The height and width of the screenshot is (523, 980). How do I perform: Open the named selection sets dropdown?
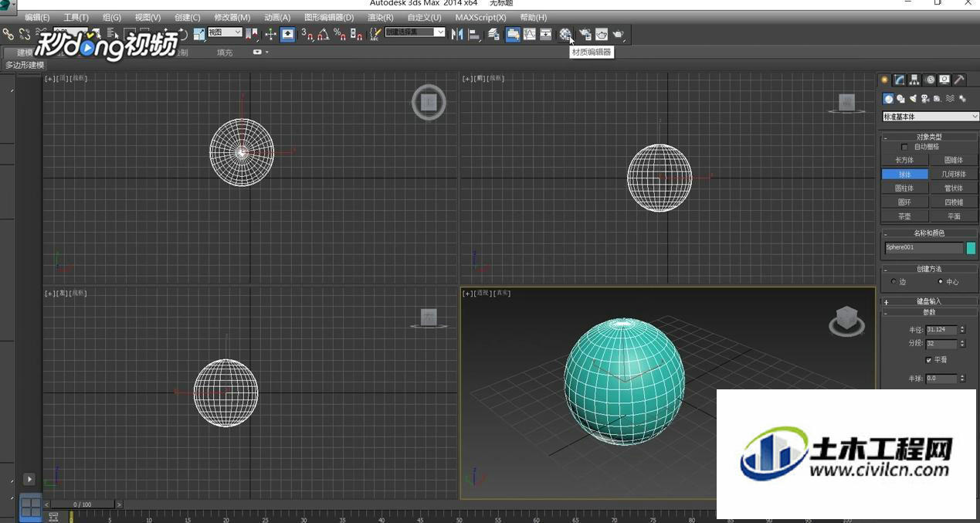[x=415, y=32]
